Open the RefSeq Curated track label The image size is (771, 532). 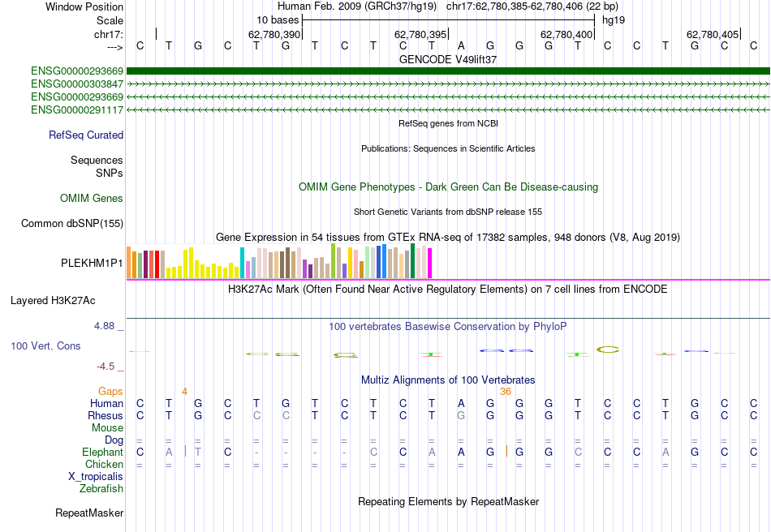point(86,135)
